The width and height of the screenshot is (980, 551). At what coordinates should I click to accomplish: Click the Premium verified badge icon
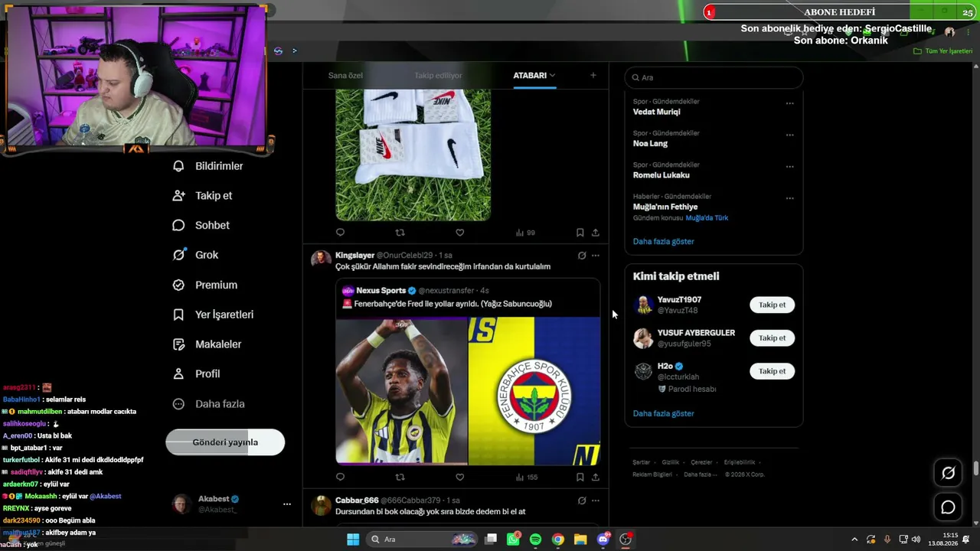tap(178, 285)
